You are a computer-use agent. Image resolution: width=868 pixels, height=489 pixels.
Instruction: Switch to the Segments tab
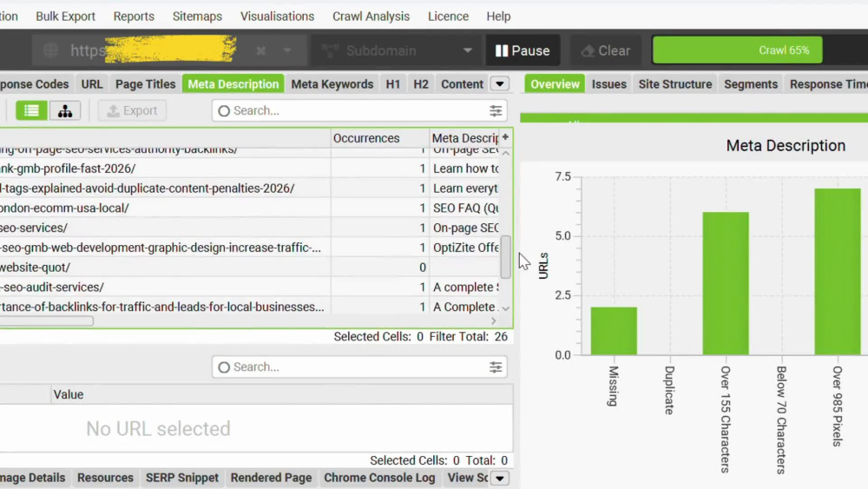751,84
